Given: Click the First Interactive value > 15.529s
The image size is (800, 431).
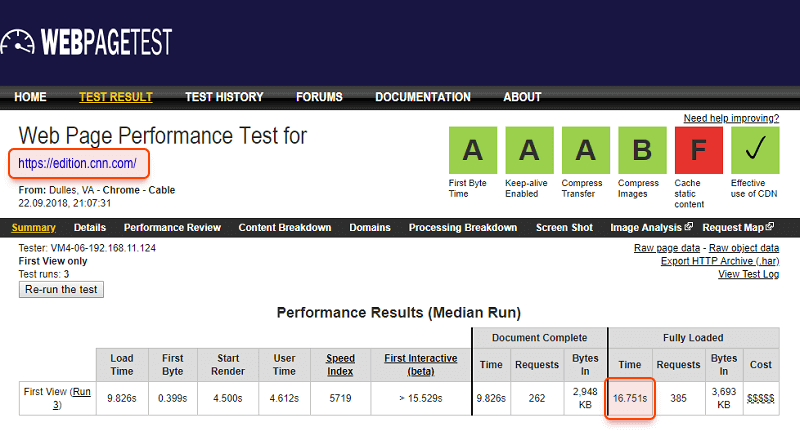Looking at the screenshot, I should 421,398.
